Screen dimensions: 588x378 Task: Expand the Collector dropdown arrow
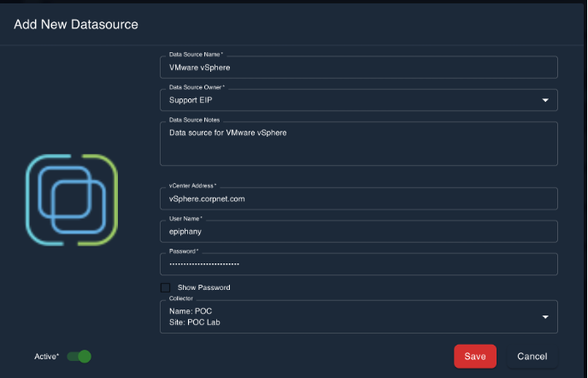click(545, 317)
